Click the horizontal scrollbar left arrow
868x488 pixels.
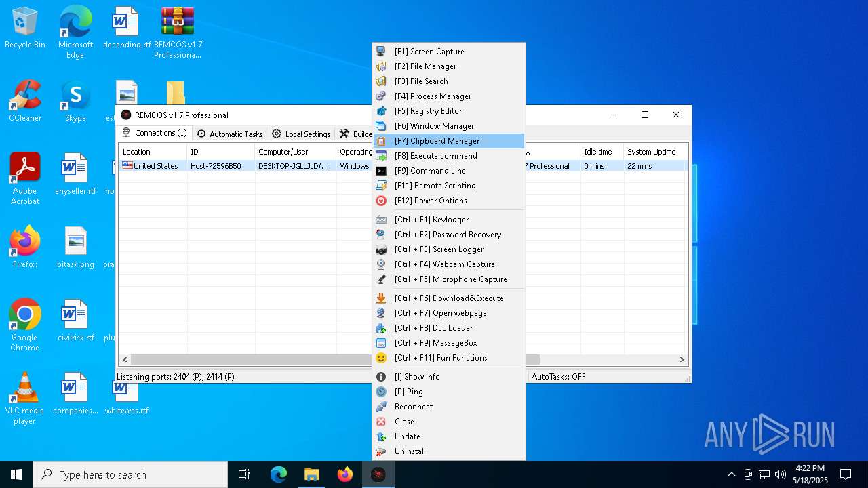125,360
